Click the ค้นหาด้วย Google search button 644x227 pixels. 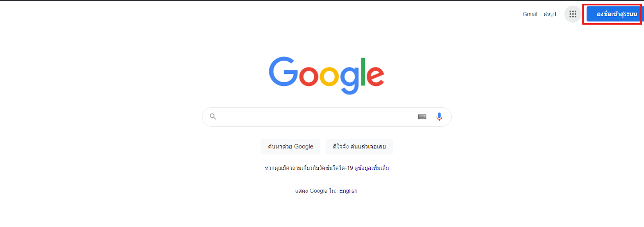pos(291,147)
